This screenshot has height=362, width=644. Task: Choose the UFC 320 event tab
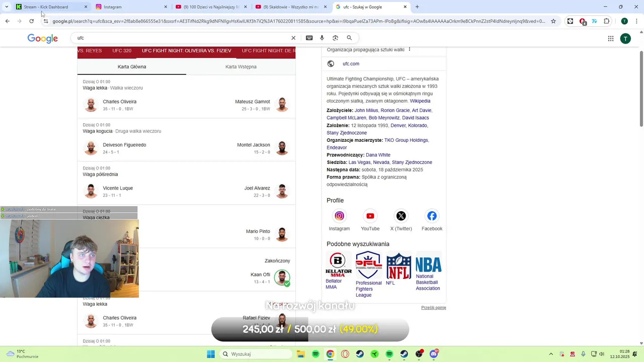coord(122,51)
